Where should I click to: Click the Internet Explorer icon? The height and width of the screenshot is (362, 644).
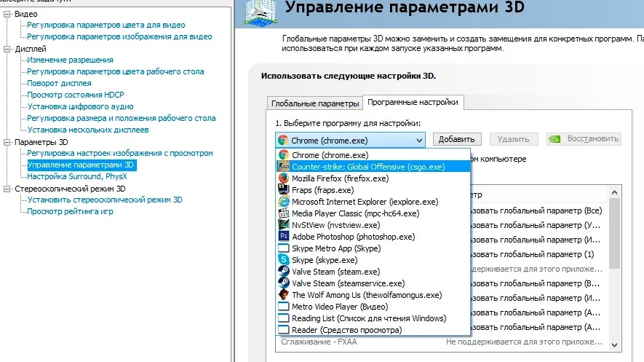point(283,201)
